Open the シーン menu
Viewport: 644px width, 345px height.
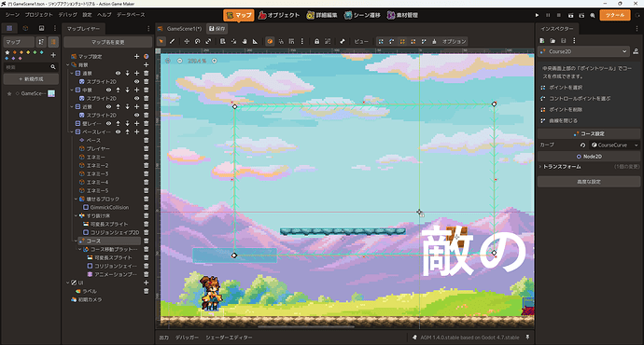point(12,15)
